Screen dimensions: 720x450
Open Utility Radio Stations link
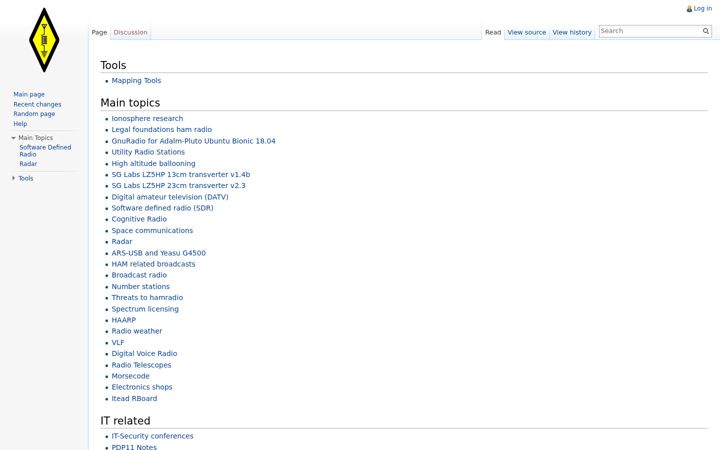(x=148, y=152)
